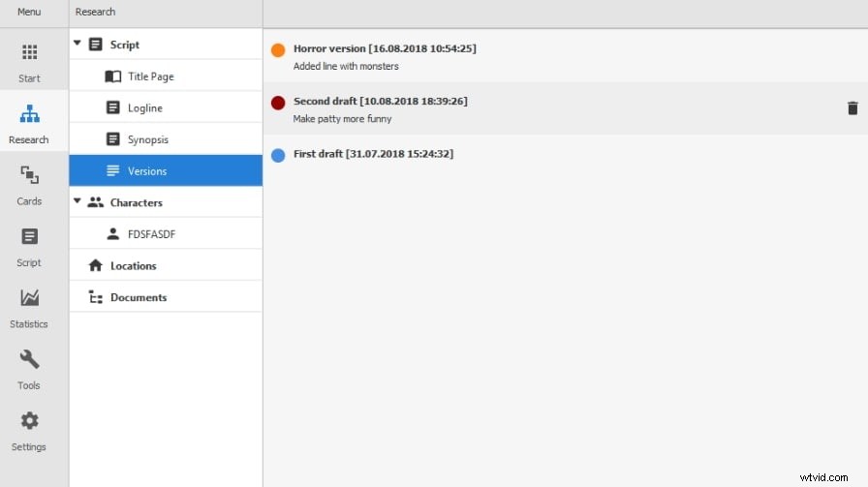Click the Script document icon in tree
Screen dimensions: 868x487
95,45
